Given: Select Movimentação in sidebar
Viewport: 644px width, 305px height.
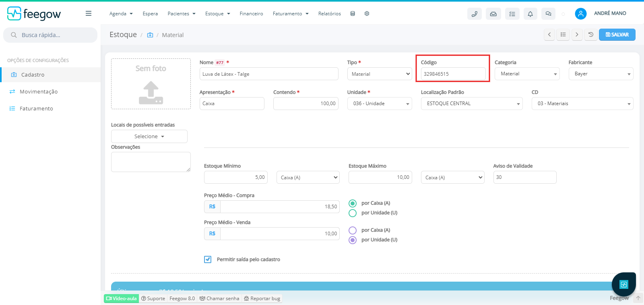Looking at the screenshot, I should tap(51, 91).
